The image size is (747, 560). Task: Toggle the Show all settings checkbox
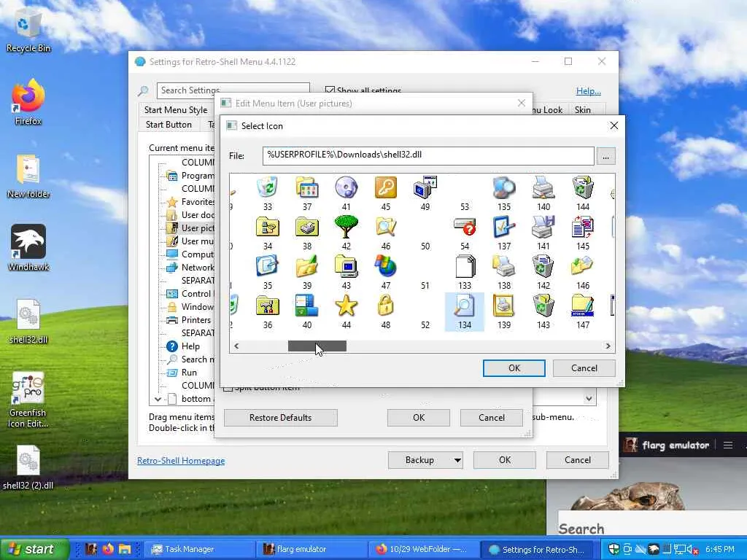click(330, 90)
